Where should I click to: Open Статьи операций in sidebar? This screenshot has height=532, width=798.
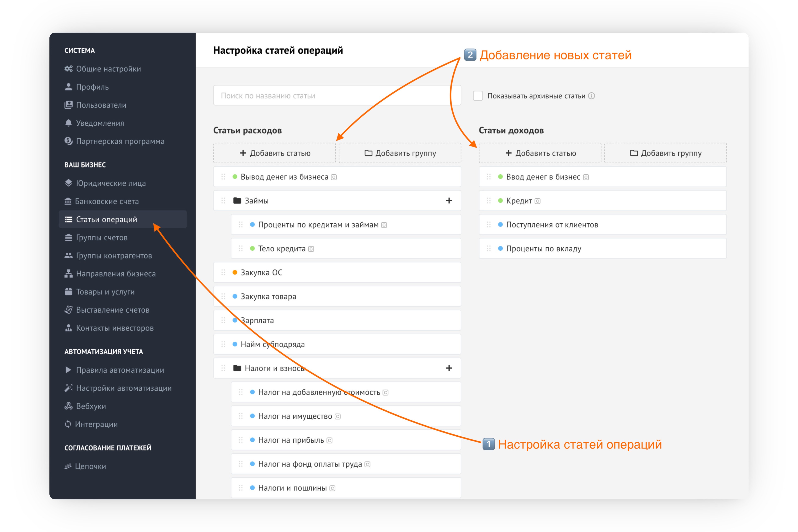[x=123, y=219]
